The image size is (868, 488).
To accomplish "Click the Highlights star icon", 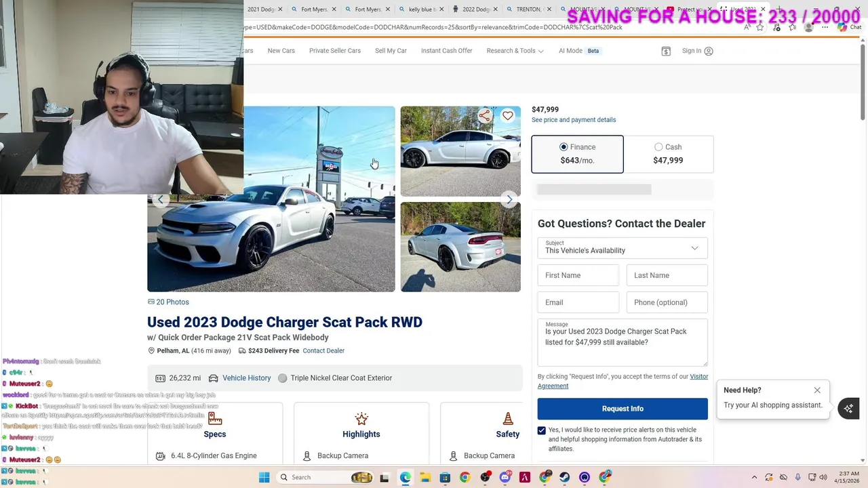I will pos(361,418).
